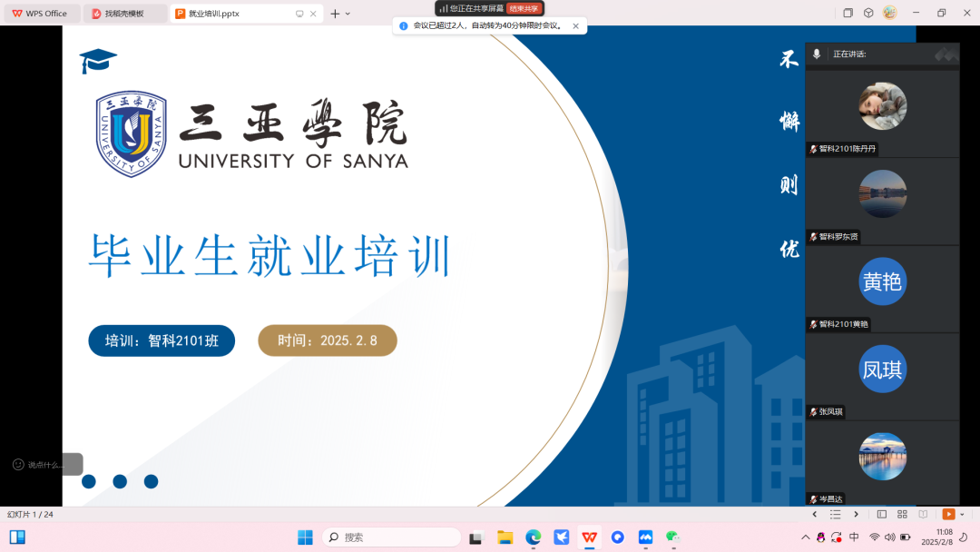This screenshot has height=552, width=980.
Task: Go to the next slide
Action: (856, 514)
